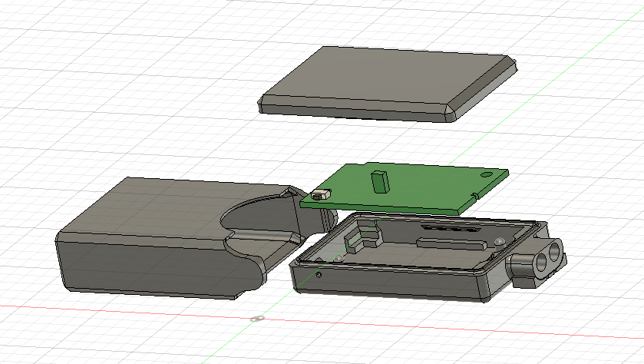Select the small beige switch on PCB corner
Viewport: 644px width, 364px height.
[x=321, y=197]
